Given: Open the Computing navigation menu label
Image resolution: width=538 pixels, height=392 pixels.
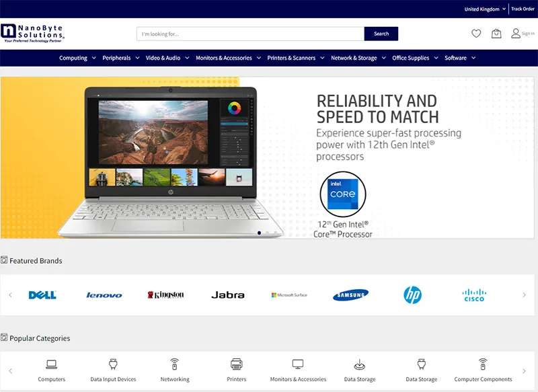Looking at the screenshot, I should tap(73, 58).
